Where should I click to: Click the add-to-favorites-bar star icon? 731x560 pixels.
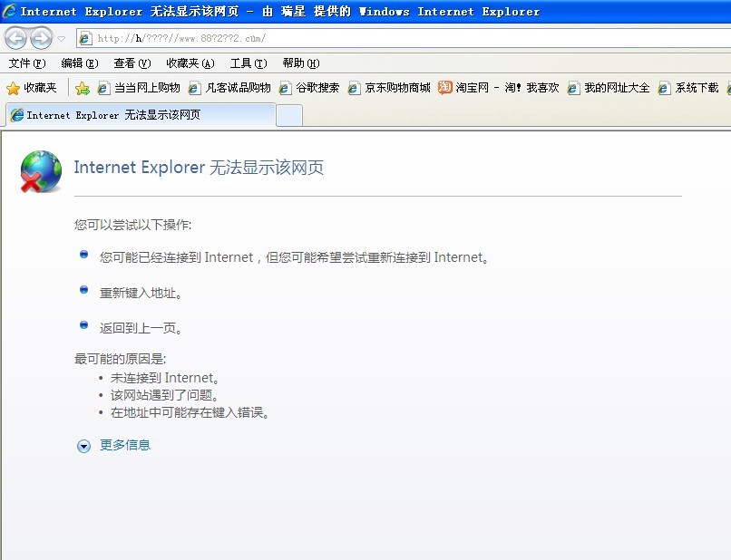coord(82,88)
